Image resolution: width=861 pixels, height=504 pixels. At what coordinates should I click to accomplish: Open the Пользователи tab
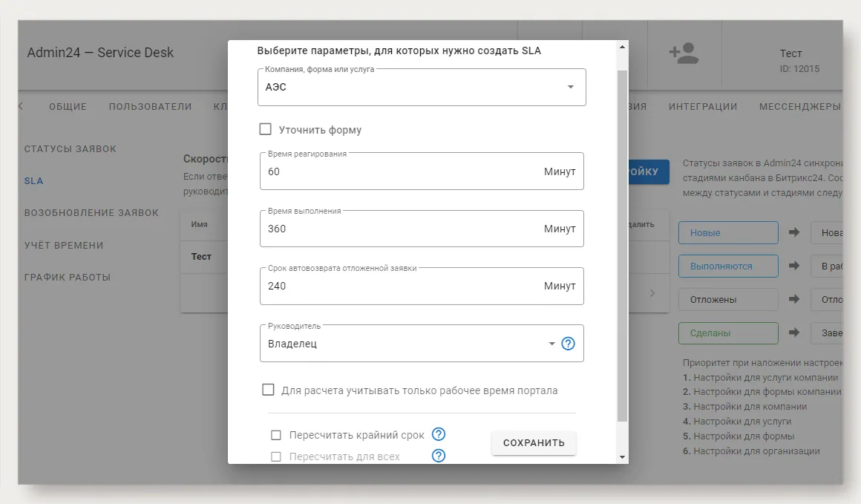(x=151, y=106)
